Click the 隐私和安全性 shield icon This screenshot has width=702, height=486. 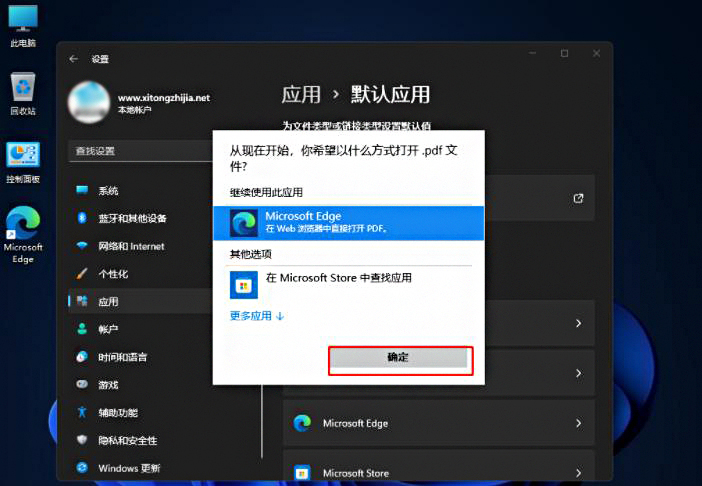[x=82, y=440]
